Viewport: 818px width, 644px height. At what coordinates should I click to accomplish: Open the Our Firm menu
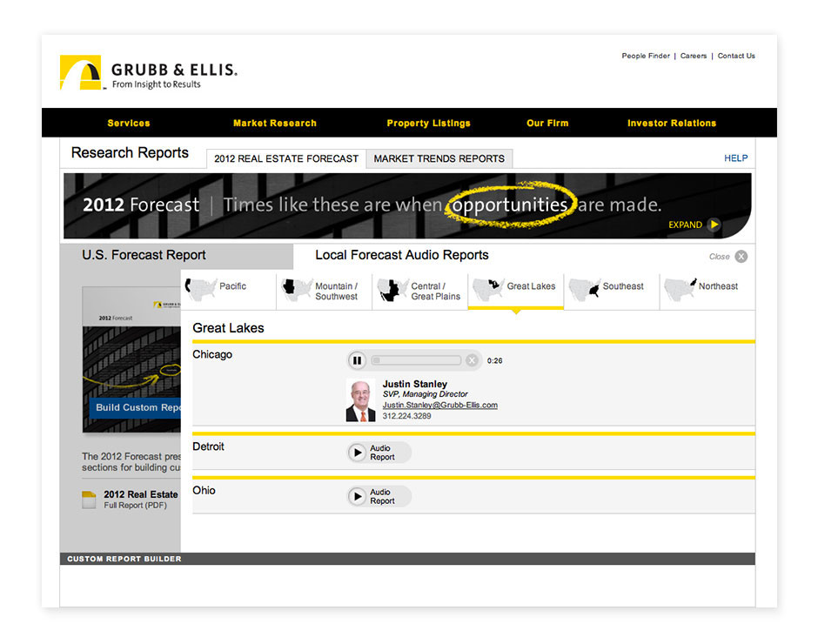(547, 124)
